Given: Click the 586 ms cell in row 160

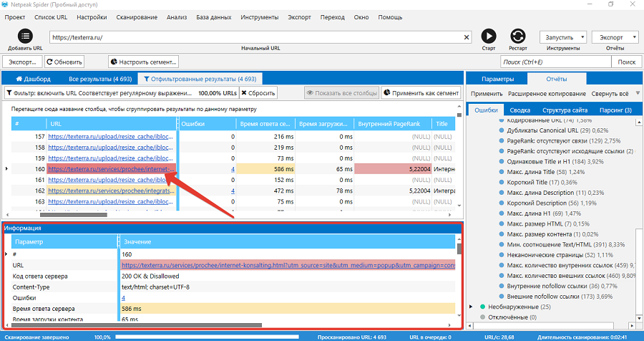Looking at the screenshot, I should point(265,169).
